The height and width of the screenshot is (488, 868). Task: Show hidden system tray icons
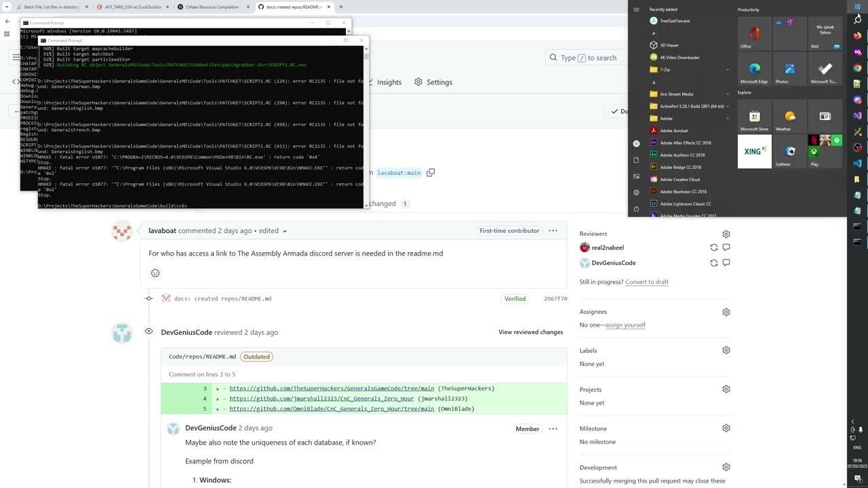pyautogui.click(x=853, y=422)
